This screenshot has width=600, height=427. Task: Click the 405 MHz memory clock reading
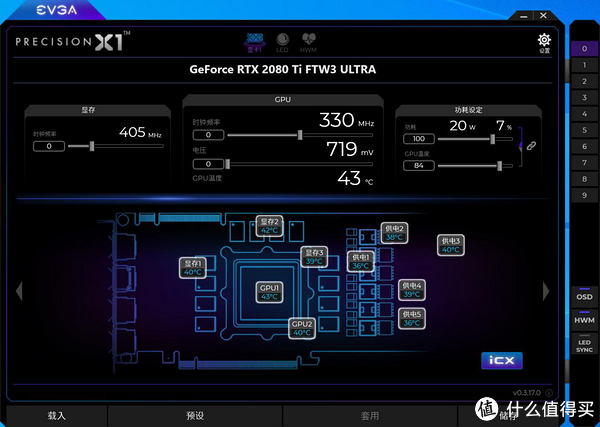point(140,132)
